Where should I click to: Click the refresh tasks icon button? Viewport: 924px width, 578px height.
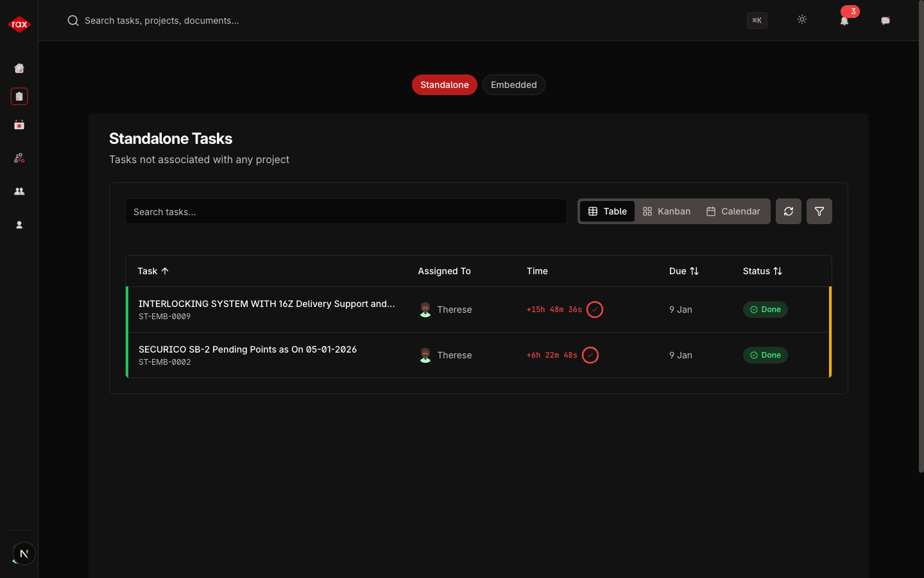coord(789,211)
